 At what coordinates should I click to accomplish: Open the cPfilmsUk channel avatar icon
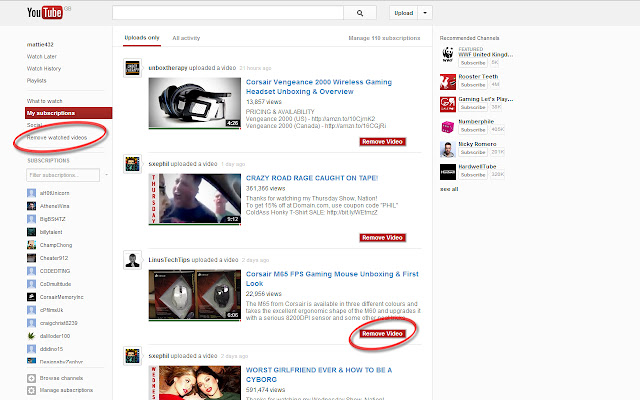coord(31,310)
